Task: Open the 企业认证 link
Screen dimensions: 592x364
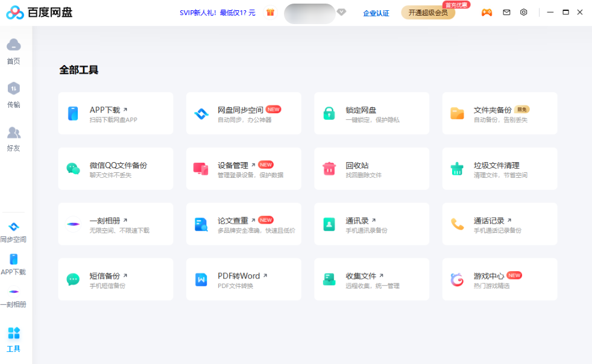Action: pos(376,13)
